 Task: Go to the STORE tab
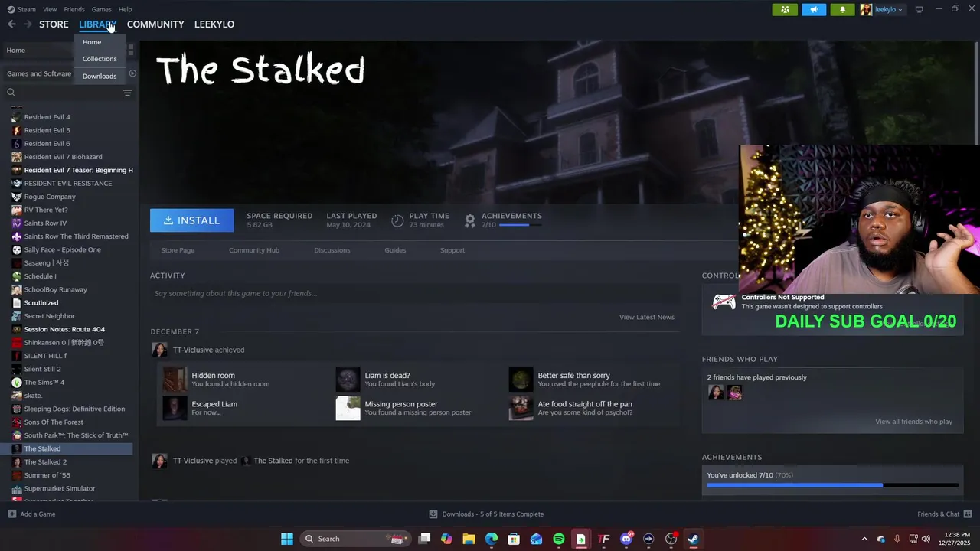point(54,24)
